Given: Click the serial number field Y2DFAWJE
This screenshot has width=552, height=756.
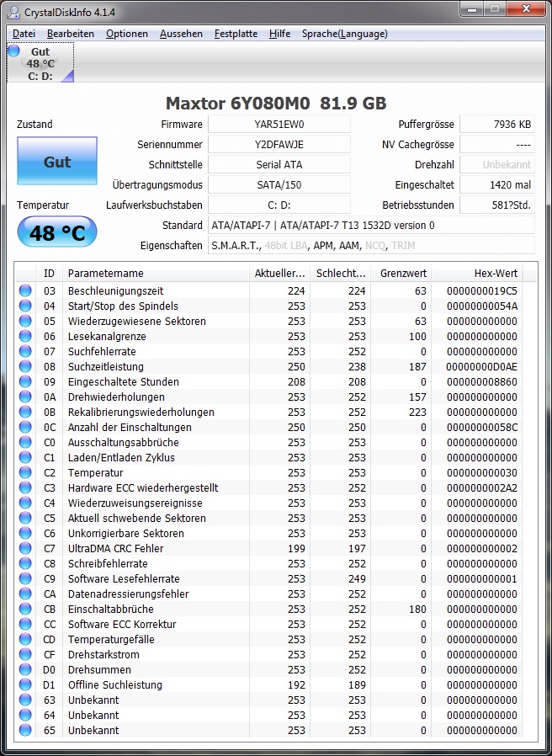Looking at the screenshot, I should click(x=279, y=145).
